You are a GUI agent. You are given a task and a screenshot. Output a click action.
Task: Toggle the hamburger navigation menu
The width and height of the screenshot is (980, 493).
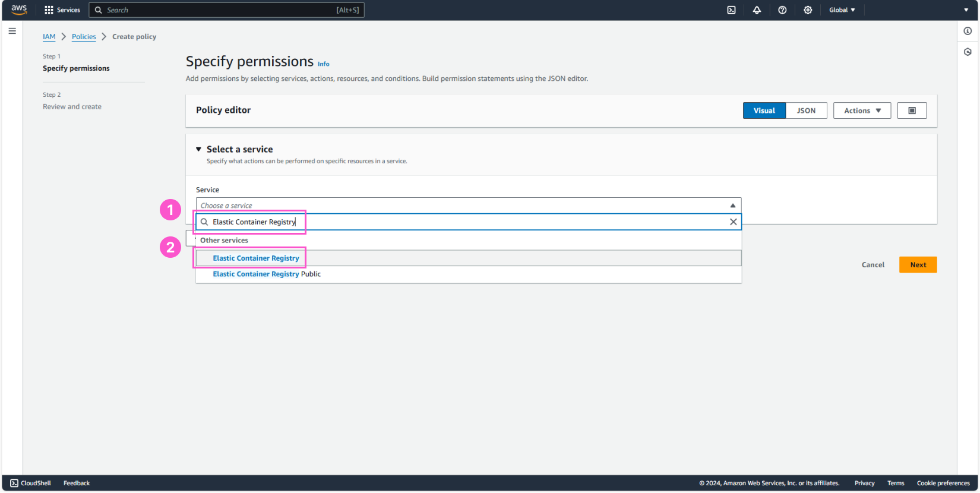click(x=12, y=31)
